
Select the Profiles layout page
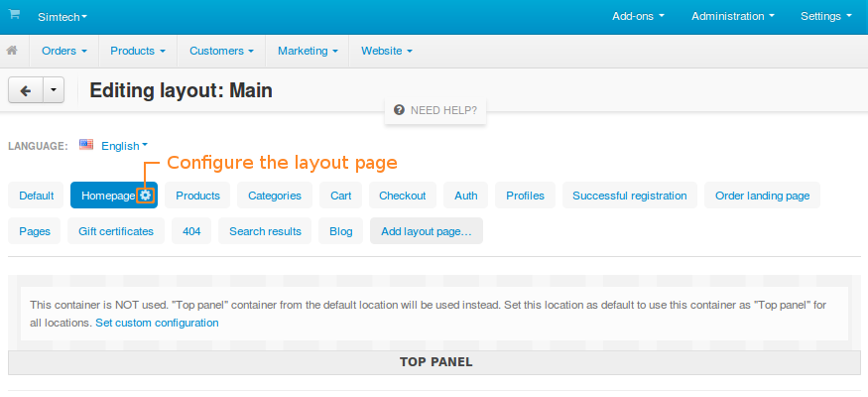click(x=525, y=196)
